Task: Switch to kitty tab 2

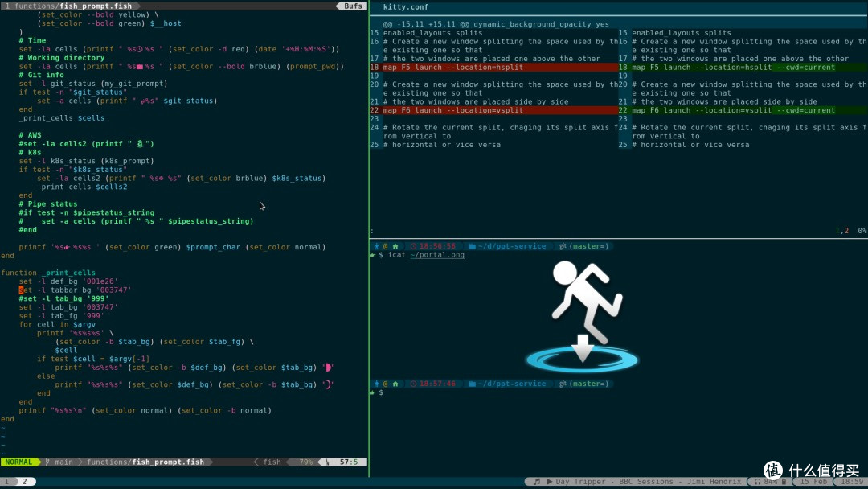Action: tap(24, 482)
